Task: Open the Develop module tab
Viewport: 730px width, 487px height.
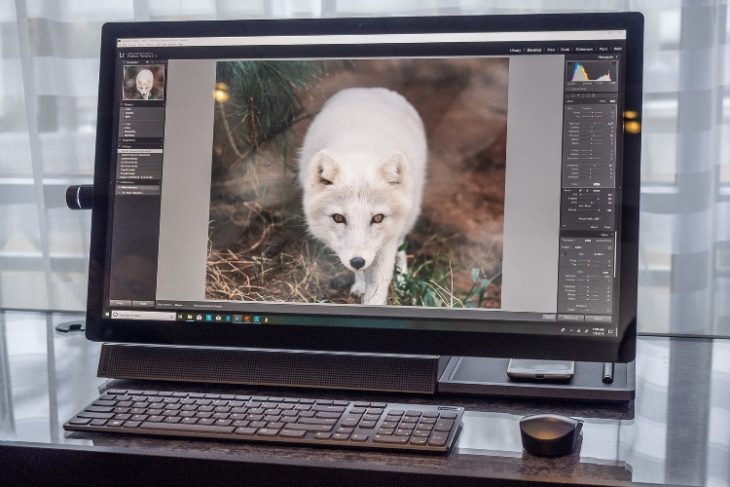Action: (x=534, y=50)
